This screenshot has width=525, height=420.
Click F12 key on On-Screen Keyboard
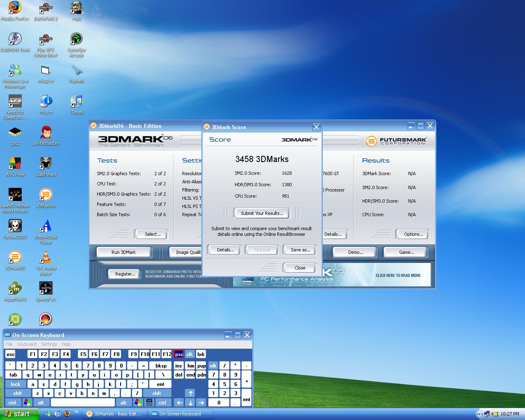click(x=167, y=354)
